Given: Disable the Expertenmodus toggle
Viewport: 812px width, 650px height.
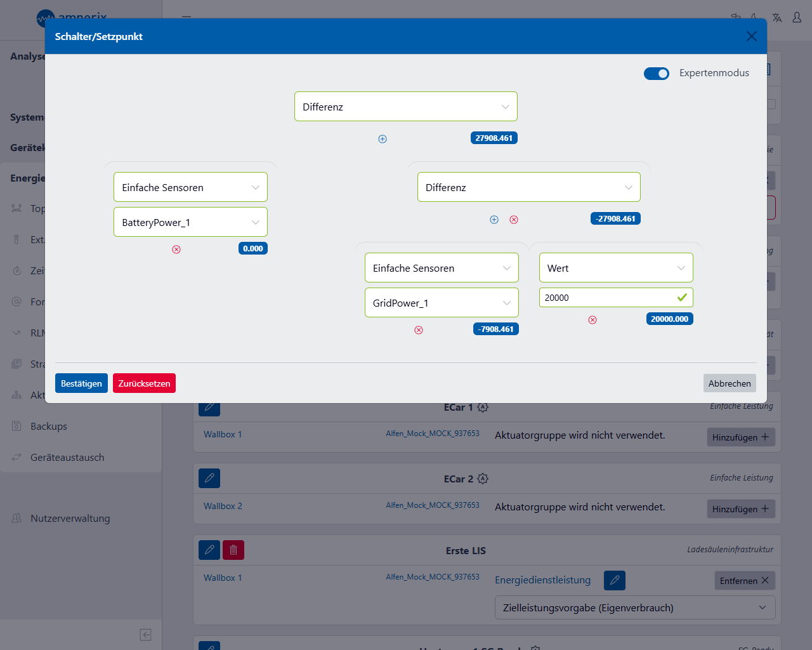Looking at the screenshot, I should click(657, 74).
